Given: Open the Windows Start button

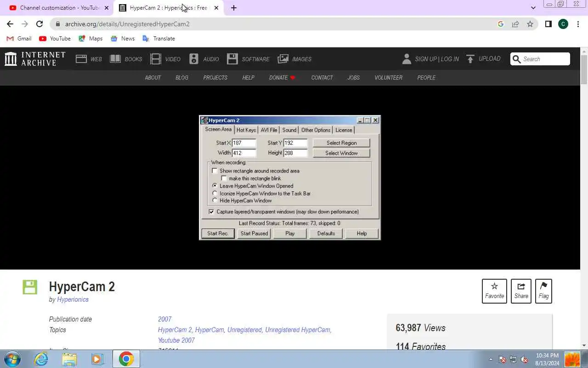Looking at the screenshot, I should (12, 359).
